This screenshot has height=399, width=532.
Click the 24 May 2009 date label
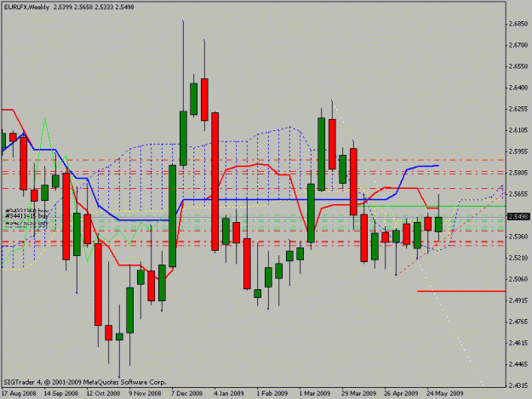pos(445,394)
